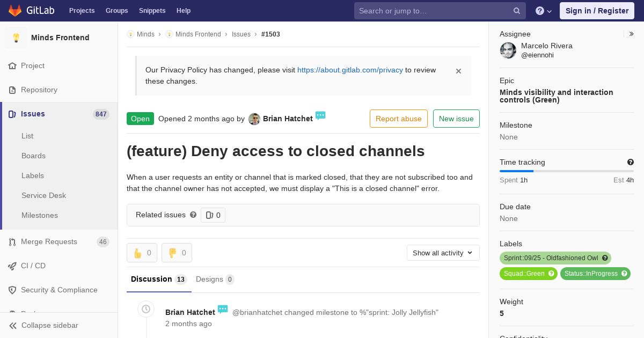Click help icon on Sprint::09/25 label
Image resolution: width=644 pixels, height=338 pixels.
point(605,258)
